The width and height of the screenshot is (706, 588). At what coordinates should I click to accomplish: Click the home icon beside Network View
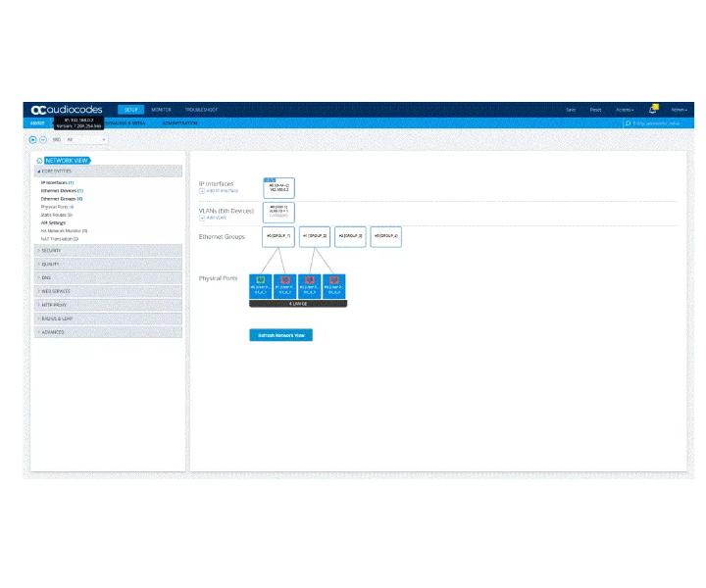tap(39, 161)
